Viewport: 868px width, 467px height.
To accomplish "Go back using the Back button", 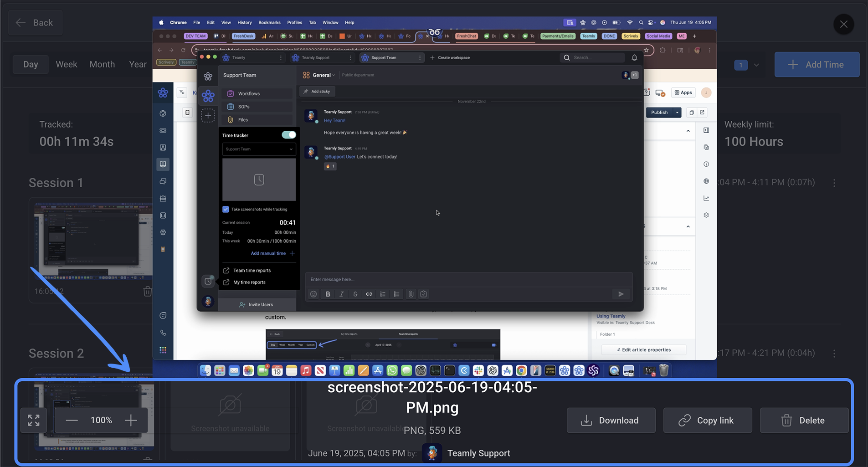I will click(x=35, y=22).
